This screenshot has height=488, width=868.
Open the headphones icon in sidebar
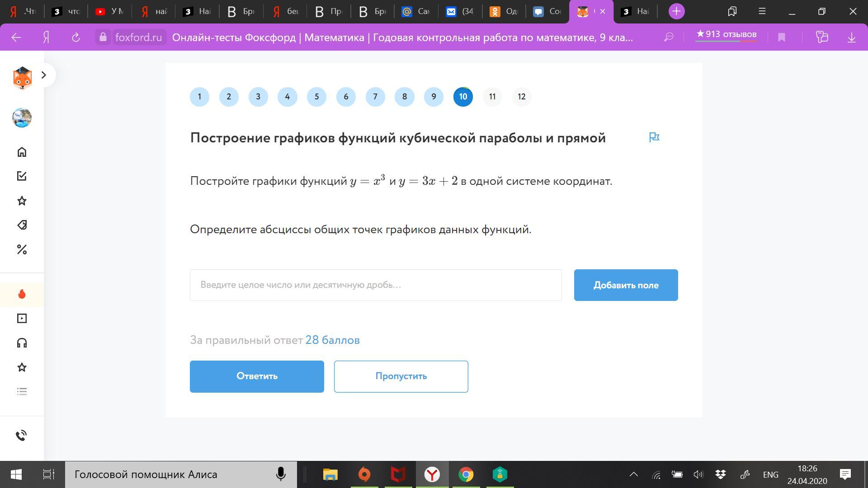click(x=22, y=343)
